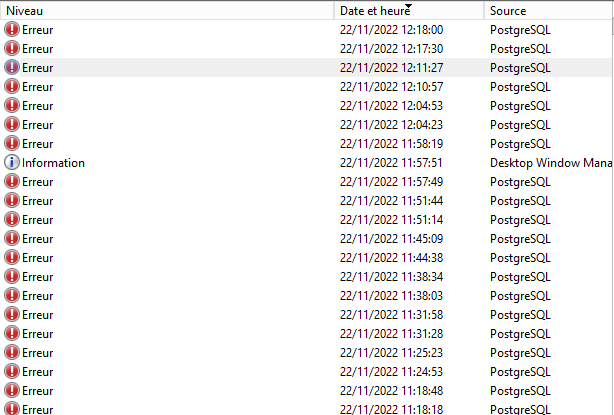Select the PostgreSQL source at 11:38:34
Screen dimensions: 614x415
pos(520,277)
